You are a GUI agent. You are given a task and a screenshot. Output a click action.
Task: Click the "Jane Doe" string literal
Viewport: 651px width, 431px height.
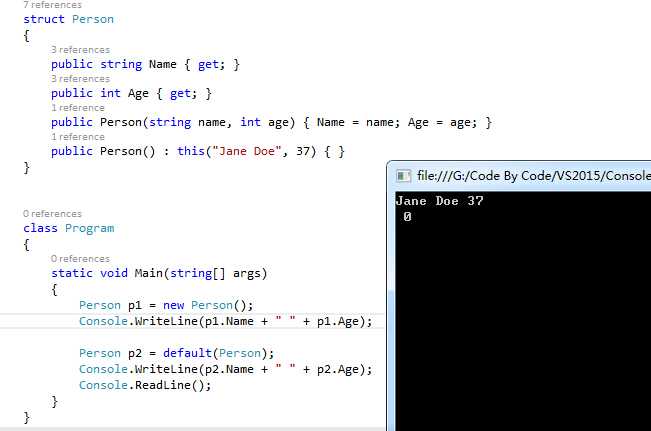point(247,151)
